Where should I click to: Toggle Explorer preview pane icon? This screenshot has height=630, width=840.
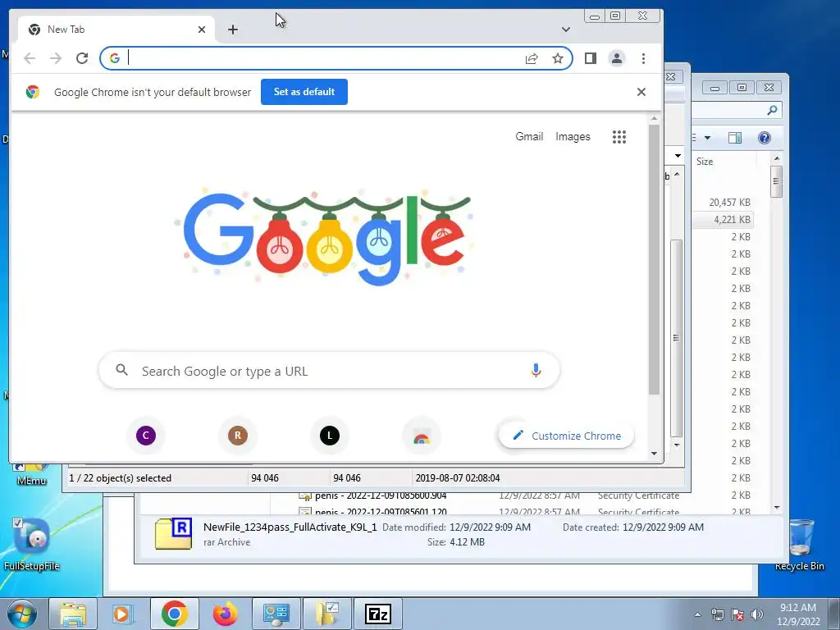click(735, 138)
